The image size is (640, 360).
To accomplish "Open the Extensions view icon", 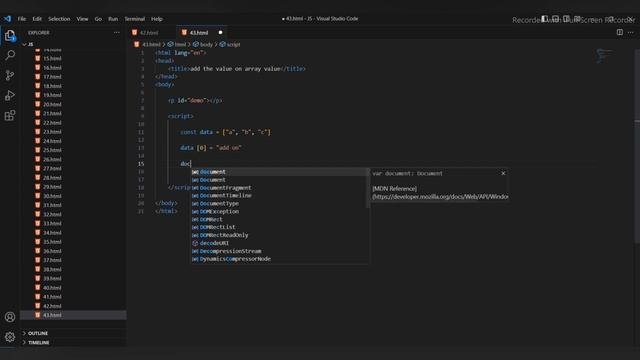I will coord(10,116).
